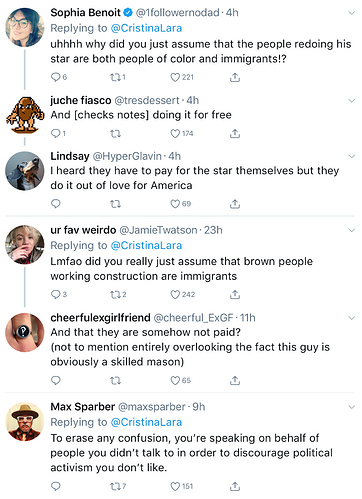This screenshot has width=362, height=499.
Task: View Sophia Benoit's profile picture
Action: pyautogui.click(x=25, y=27)
